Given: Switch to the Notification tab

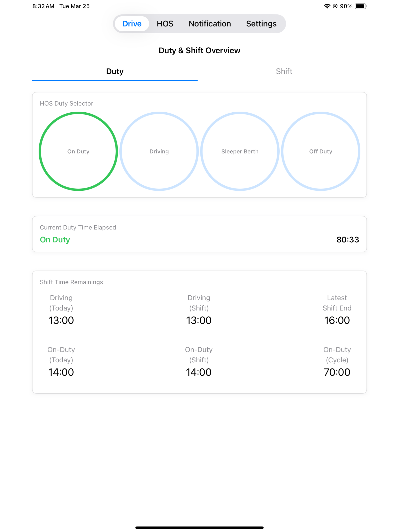Looking at the screenshot, I should 210,24.
